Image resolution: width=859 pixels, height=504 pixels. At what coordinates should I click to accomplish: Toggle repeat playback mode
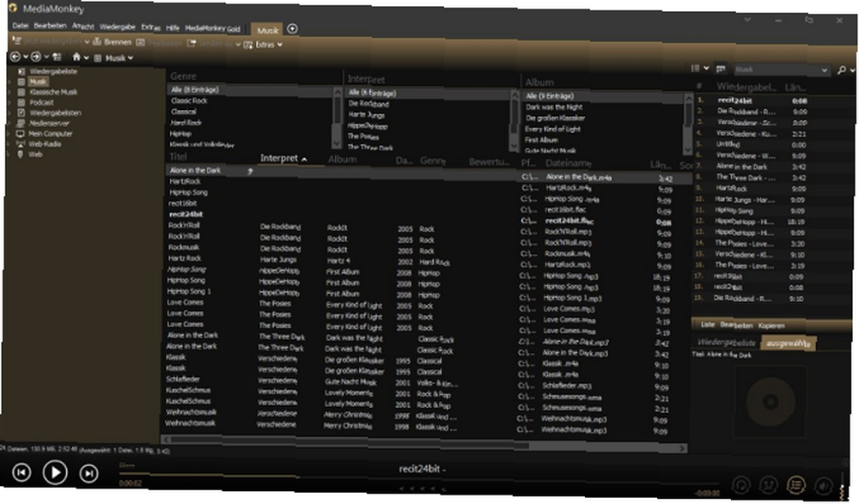(740, 485)
